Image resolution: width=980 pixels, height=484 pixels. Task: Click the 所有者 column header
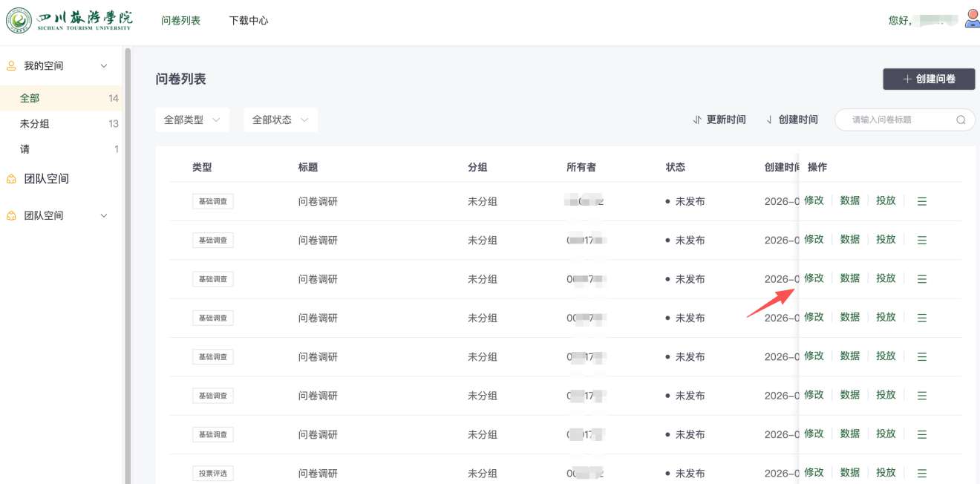pos(581,168)
